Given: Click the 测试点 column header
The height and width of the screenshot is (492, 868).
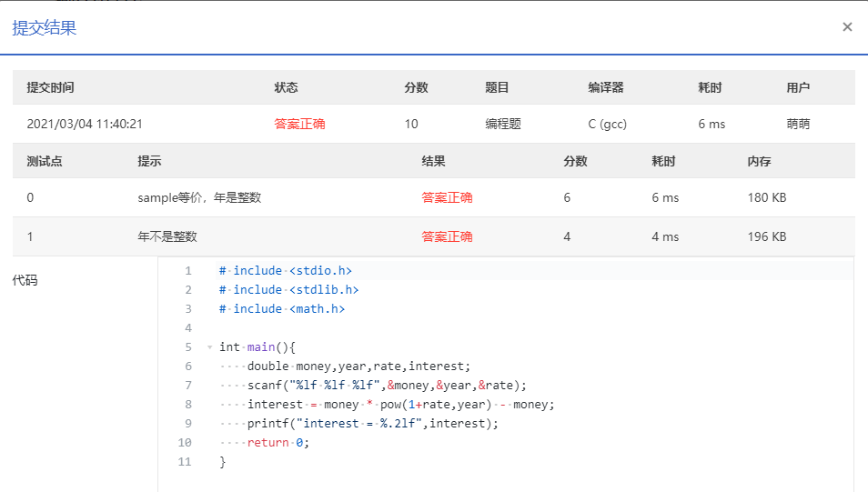Looking at the screenshot, I should pos(45,161).
